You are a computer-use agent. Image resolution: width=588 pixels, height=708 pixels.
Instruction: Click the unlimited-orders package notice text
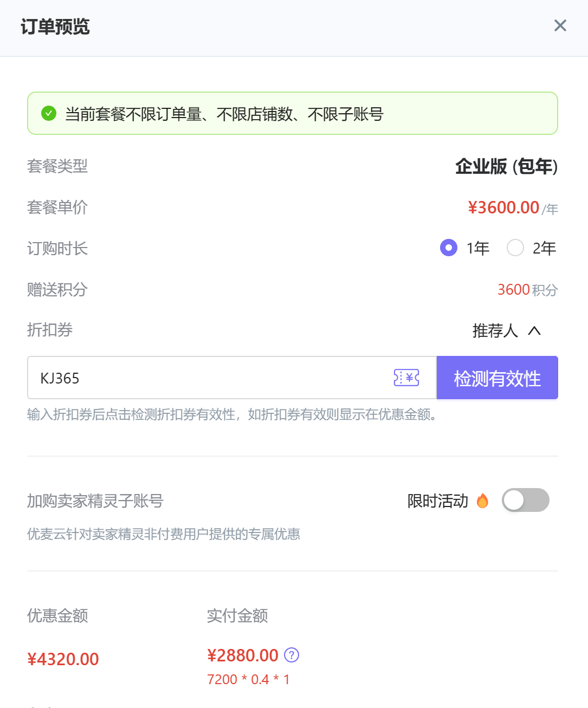click(x=224, y=114)
